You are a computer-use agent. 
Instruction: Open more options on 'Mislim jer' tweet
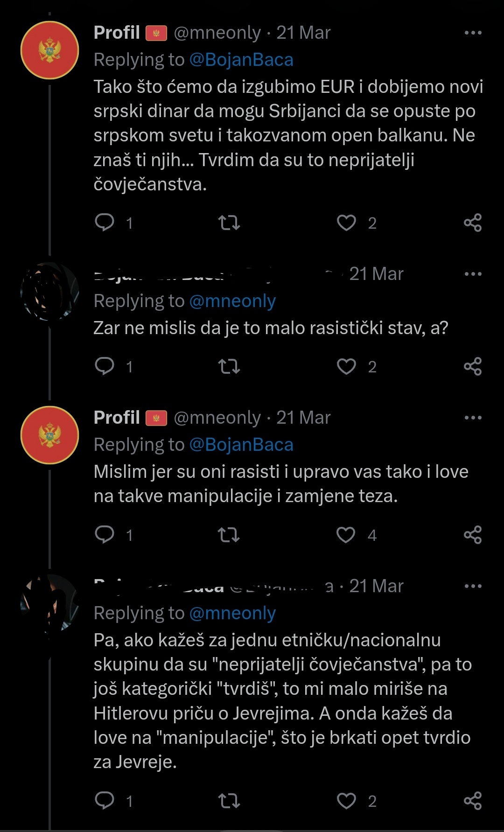tap(473, 418)
